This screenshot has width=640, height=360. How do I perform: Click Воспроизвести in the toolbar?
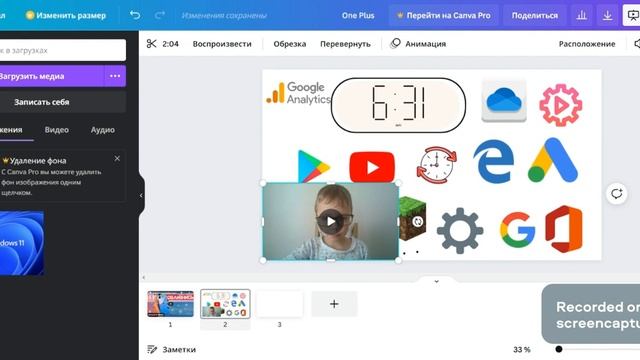(x=222, y=44)
